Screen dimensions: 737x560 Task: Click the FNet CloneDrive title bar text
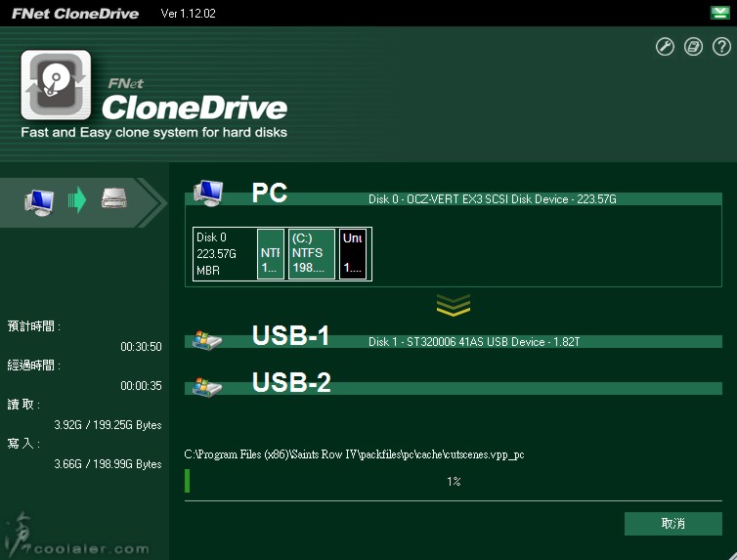pos(75,13)
